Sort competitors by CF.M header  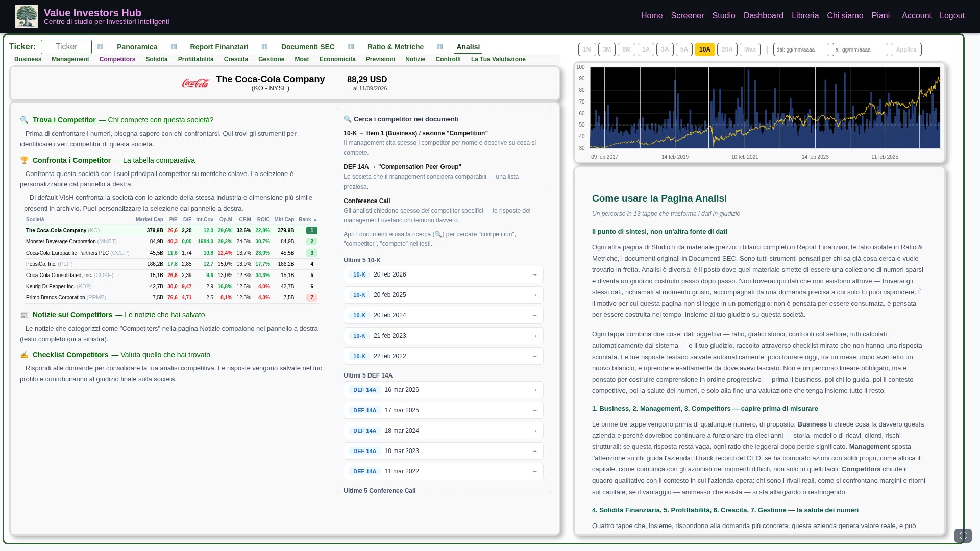point(245,220)
